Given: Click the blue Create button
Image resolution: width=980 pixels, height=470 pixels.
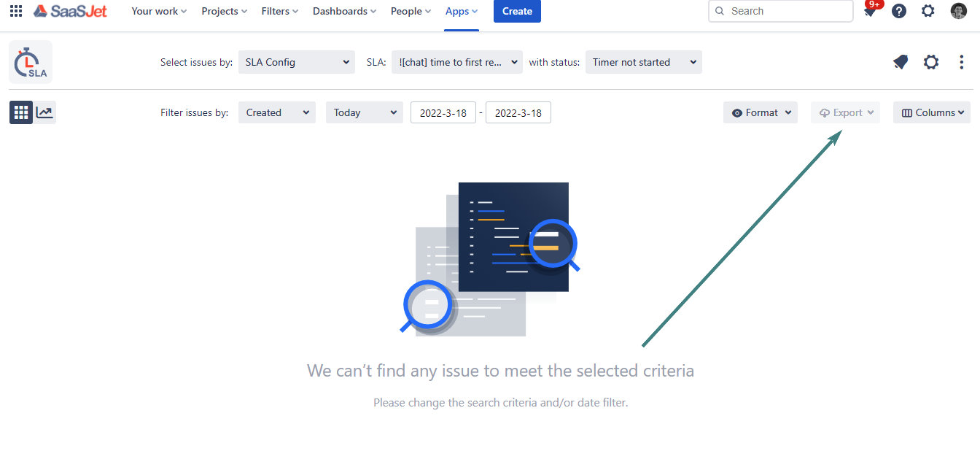Looking at the screenshot, I should pyautogui.click(x=517, y=11).
